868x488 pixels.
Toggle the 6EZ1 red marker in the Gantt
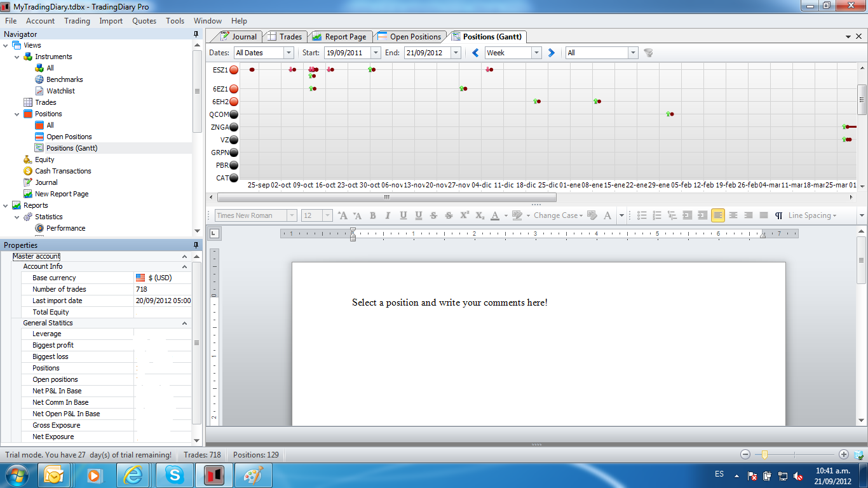[234, 89]
